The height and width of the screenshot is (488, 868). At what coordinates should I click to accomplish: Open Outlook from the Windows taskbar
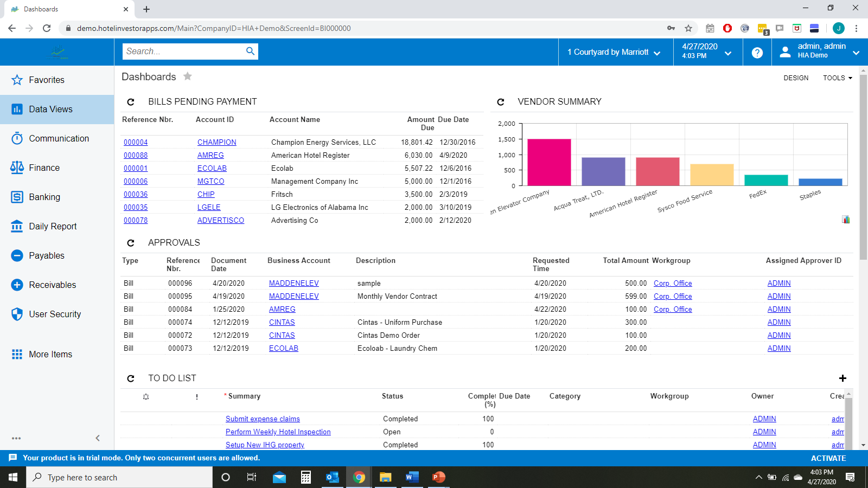332,477
